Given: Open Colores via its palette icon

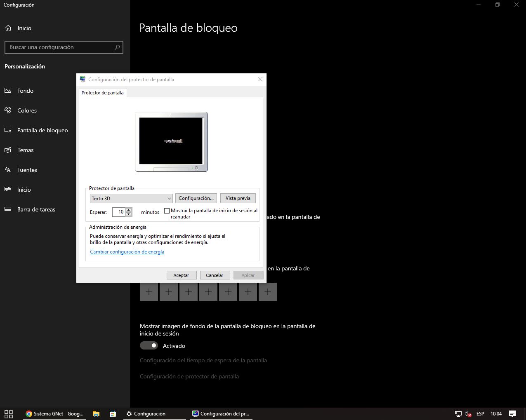Looking at the screenshot, I should (x=8, y=110).
